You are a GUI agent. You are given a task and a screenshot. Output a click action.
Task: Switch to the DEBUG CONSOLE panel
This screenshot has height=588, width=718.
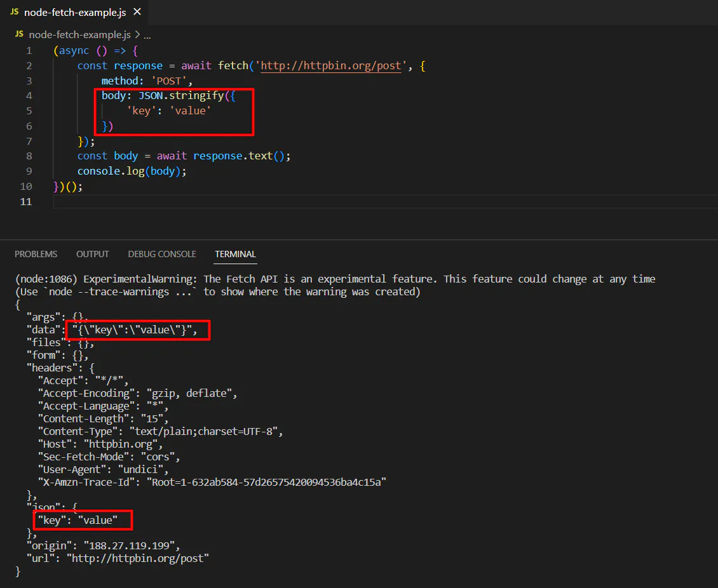pyautogui.click(x=161, y=254)
